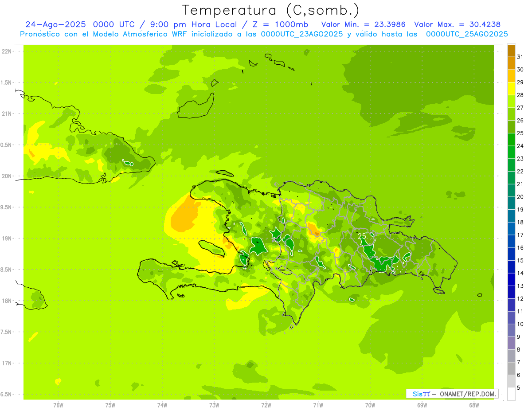
Task: Select the date text '24-Ago-2025'
Action: 55,24
